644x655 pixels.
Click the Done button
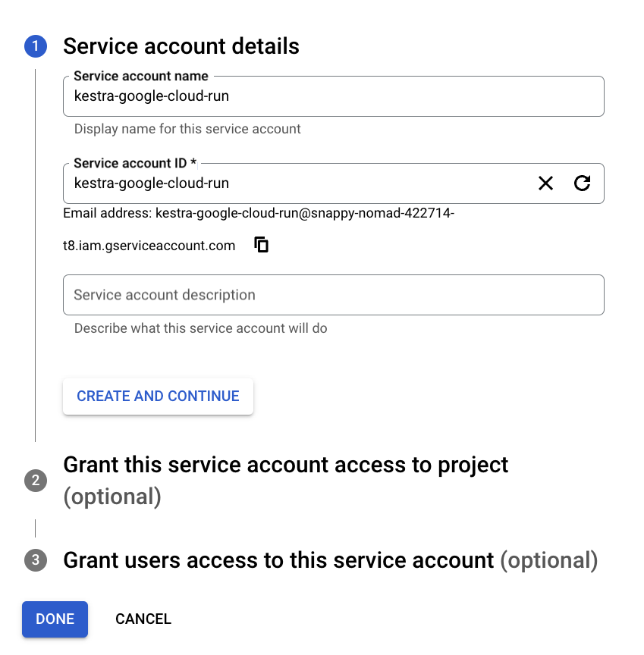tap(55, 619)
